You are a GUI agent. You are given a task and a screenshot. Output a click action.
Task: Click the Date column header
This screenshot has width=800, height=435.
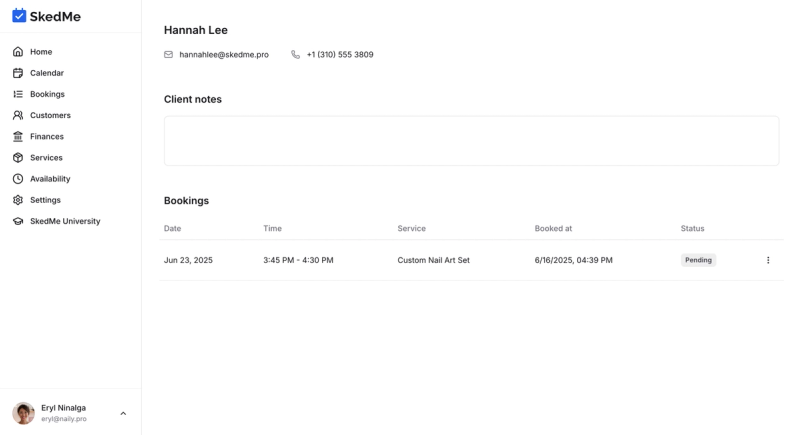172,228
